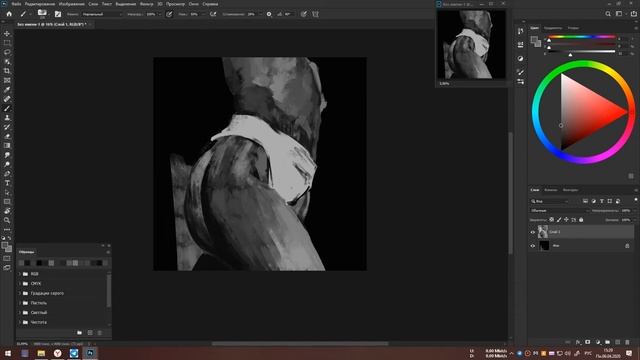Viewport: 640px width, 360px height.
Task: Select the Hand tool
Action: click(x=7, y=211)
